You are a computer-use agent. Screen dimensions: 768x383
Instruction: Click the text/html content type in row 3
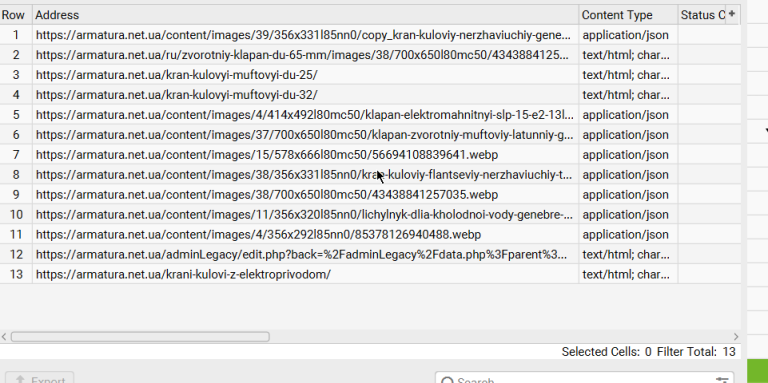tap(628, 75)
